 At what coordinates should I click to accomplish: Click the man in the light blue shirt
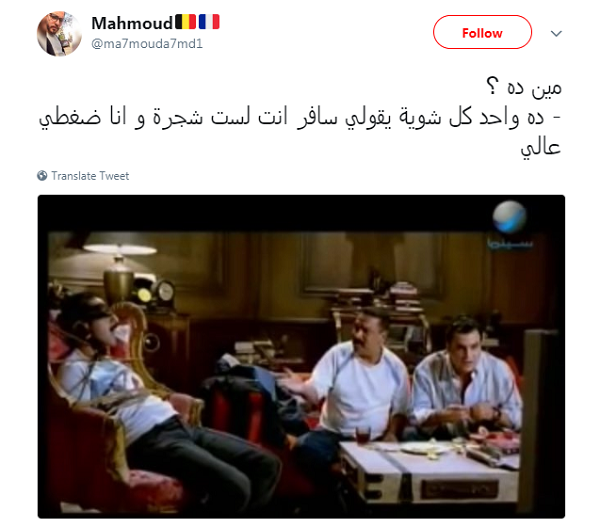tap(467, 383)
